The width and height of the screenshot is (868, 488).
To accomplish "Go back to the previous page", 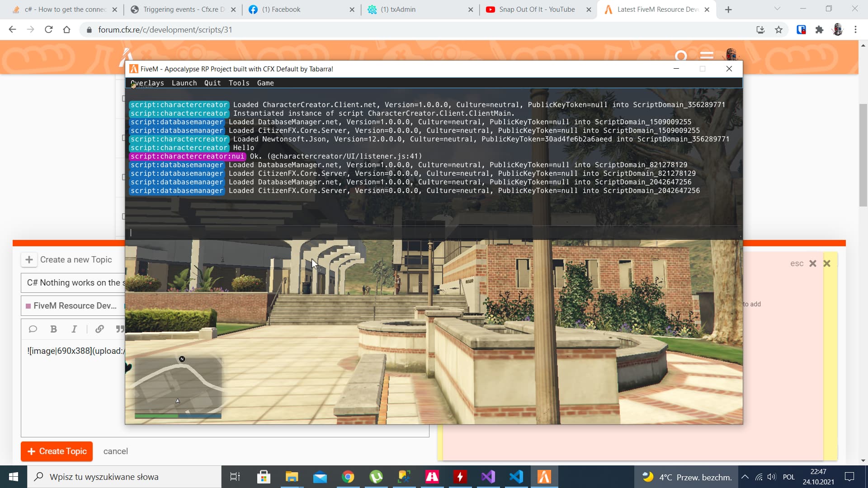I will coord(12,29).
